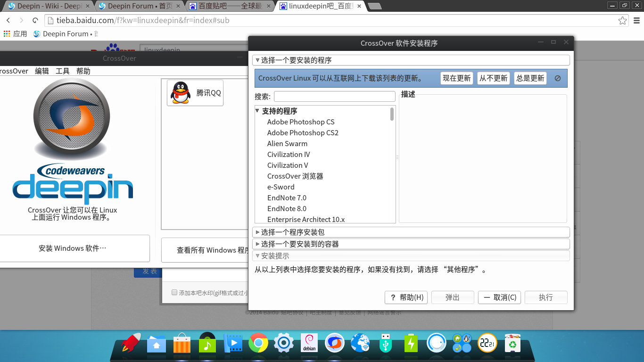644x362 pixels.
Task: Switch to CrossOver via its dock icon
Action: point(335,343)
